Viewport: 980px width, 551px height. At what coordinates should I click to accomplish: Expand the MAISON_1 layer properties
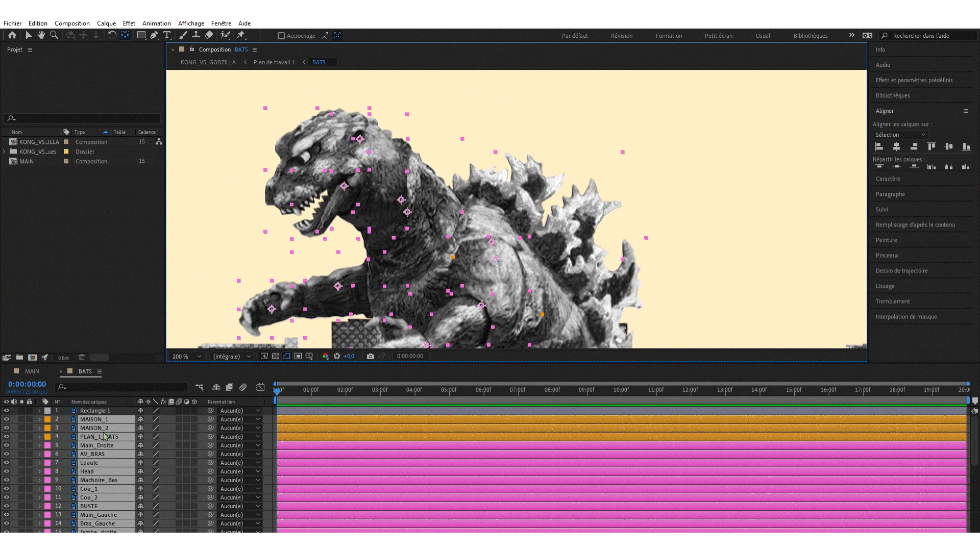[x=39, y=419]
